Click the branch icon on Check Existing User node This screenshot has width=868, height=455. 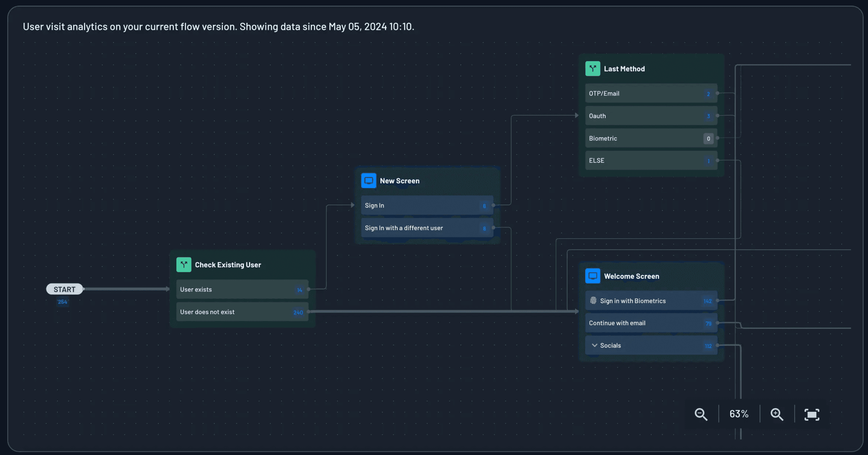184,264
